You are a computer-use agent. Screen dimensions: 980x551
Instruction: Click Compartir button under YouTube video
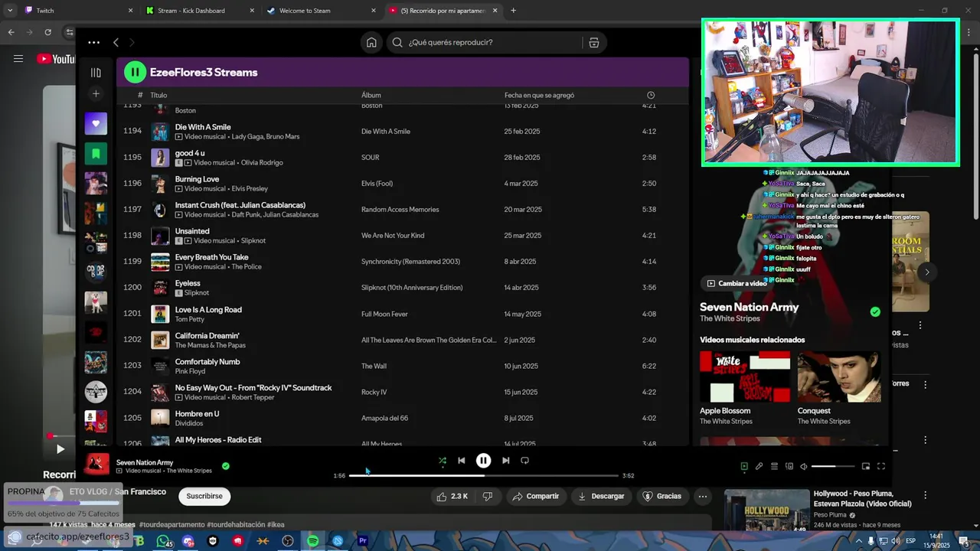click(x=536, y=496)
